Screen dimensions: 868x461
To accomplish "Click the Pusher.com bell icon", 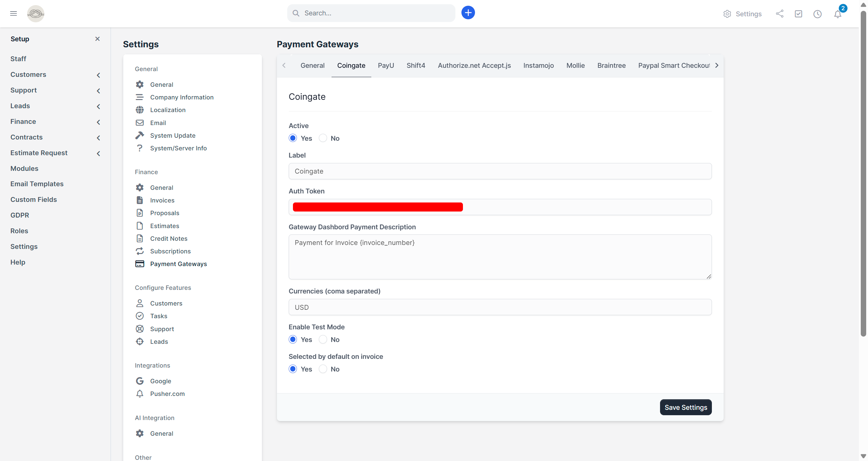I will (140, 394).
